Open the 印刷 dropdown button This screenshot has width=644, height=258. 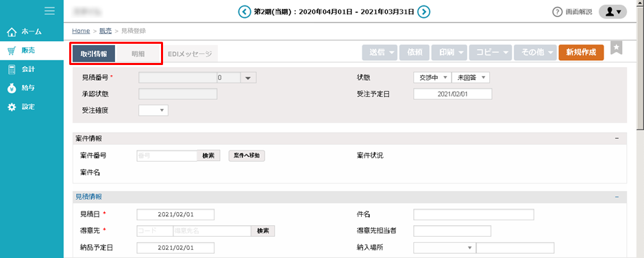(449, 53)
